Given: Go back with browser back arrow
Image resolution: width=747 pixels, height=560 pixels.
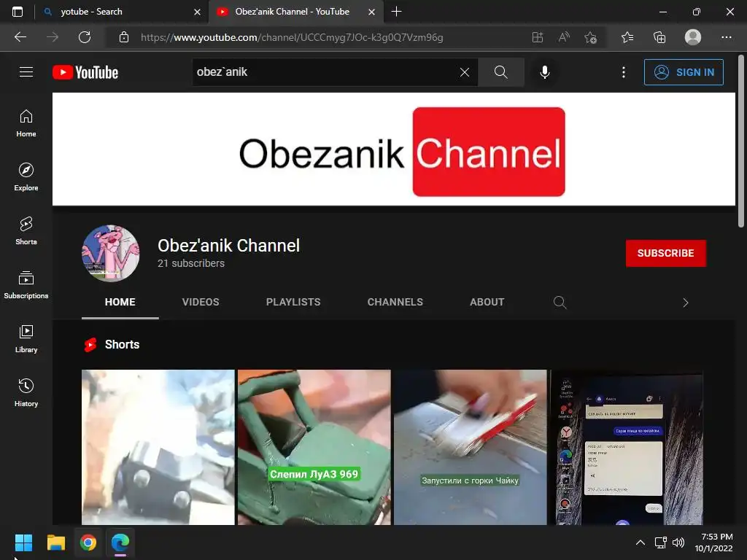Looking at the screenshot, I should click(x=20, y=37).
